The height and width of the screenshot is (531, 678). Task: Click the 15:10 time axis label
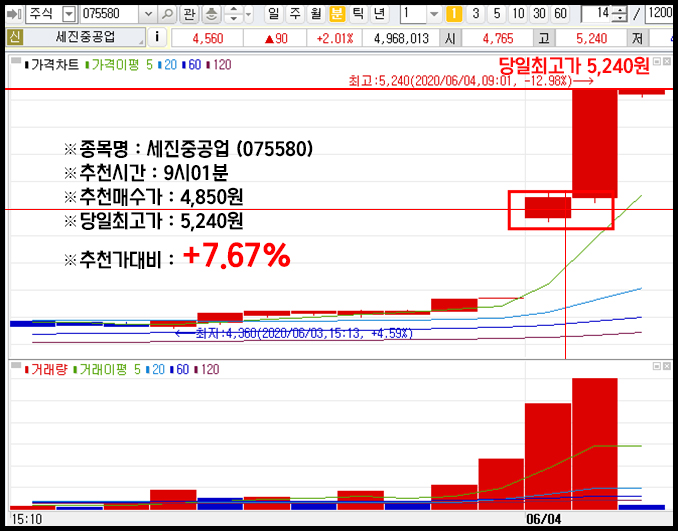tap(27, 518)
